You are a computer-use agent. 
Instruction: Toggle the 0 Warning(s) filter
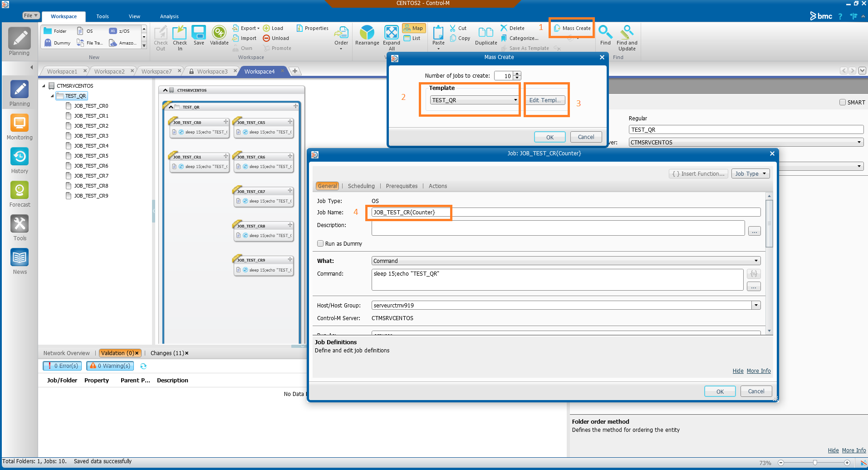[x=111, y=366]
